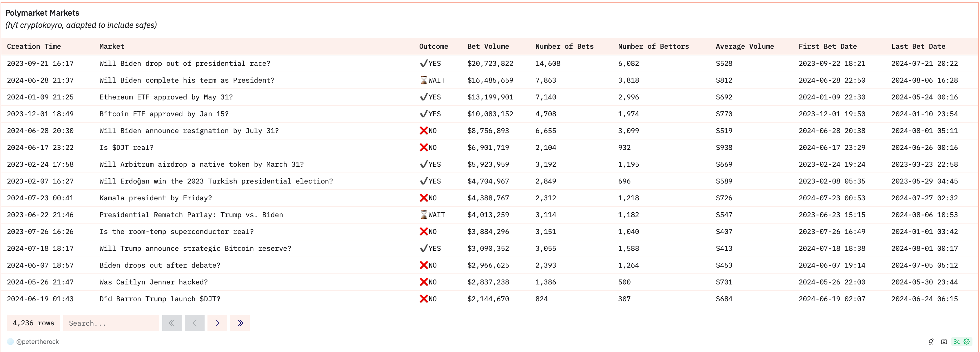Viewport: 980px width, 352px height.
Task: Click creation time 2023-09-21 16:17
Action: 40,63
